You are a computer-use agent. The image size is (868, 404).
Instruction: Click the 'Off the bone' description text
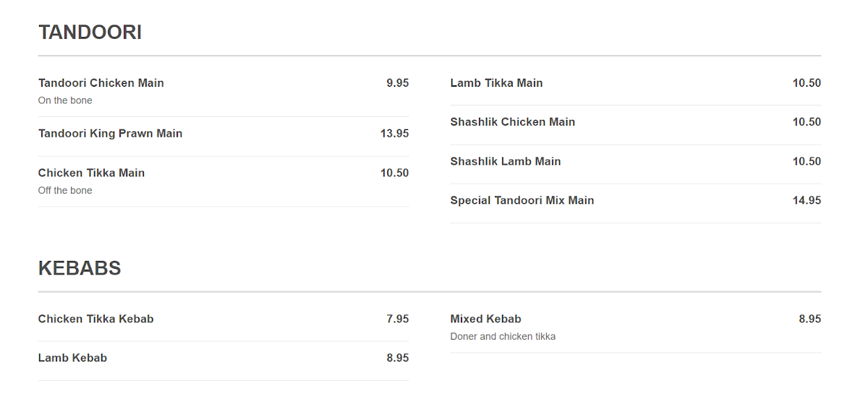65,191
